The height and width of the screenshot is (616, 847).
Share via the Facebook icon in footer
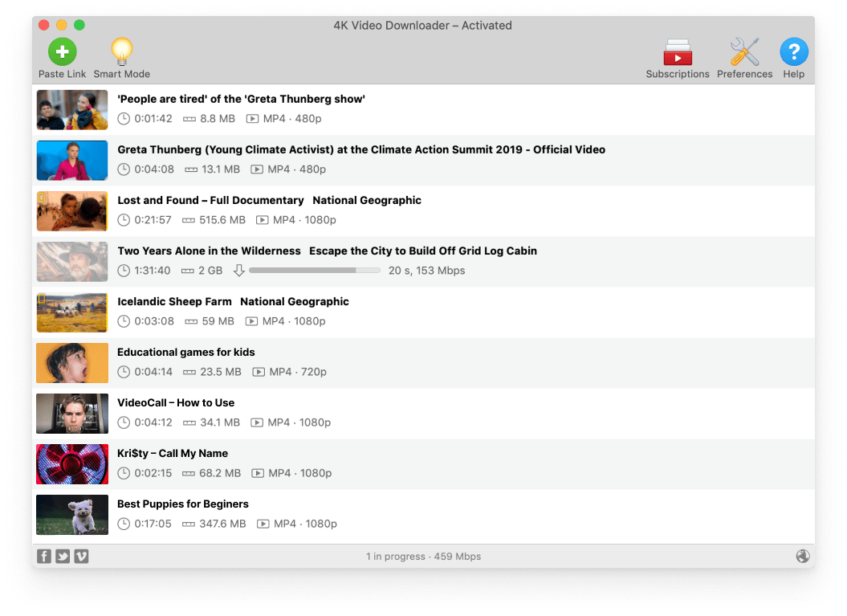[44, 556]
